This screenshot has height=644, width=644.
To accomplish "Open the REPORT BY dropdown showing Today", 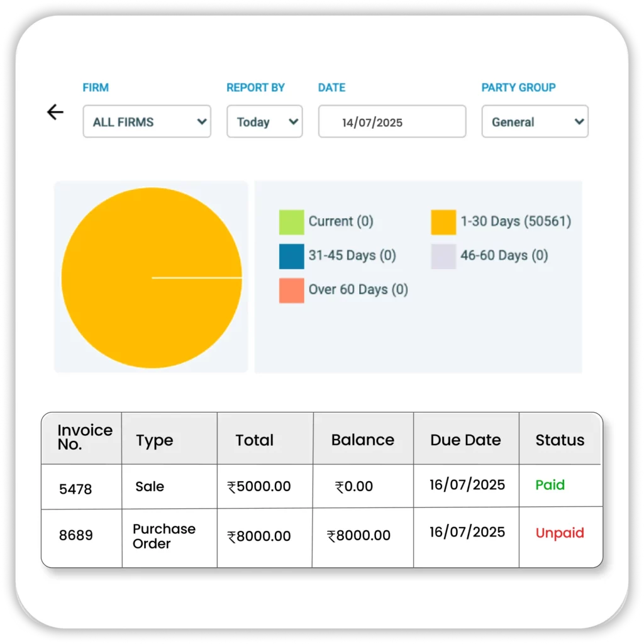I will (x=264, y=121).
